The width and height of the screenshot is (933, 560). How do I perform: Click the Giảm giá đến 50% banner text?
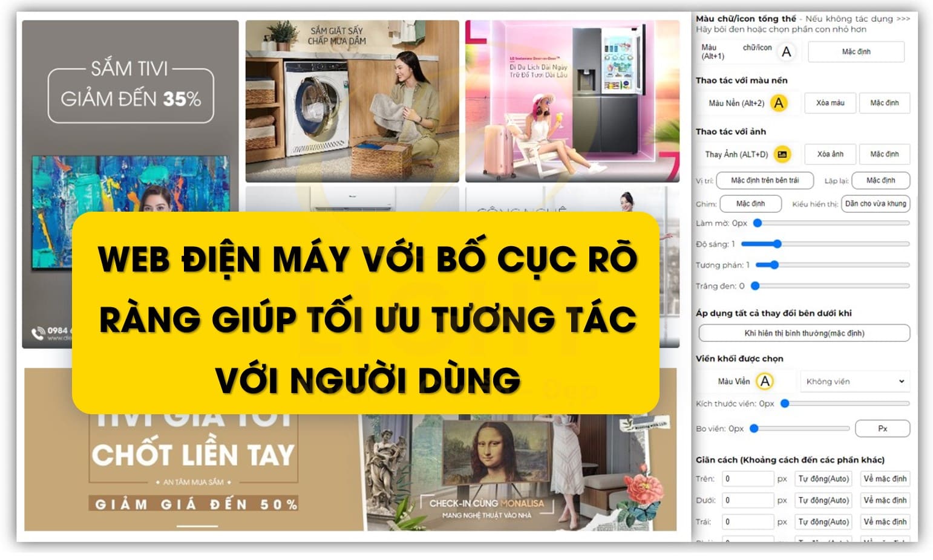tap(195, 504)
